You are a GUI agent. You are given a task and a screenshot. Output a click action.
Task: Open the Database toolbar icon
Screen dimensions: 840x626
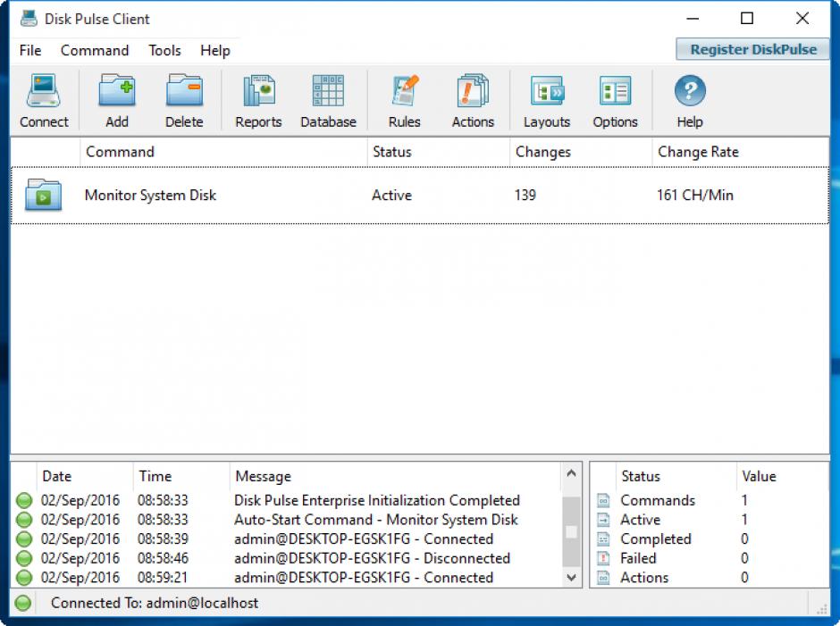click(x=328, y=91)
